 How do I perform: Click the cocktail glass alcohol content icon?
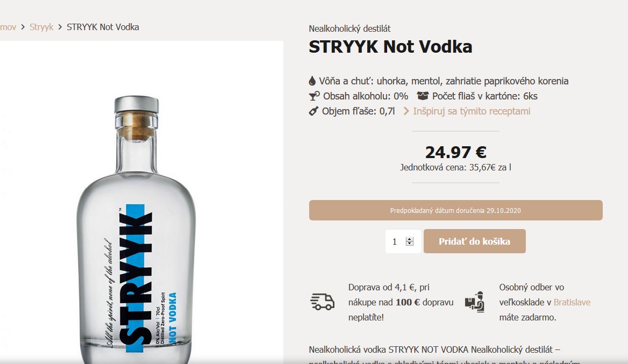point(314,96)
